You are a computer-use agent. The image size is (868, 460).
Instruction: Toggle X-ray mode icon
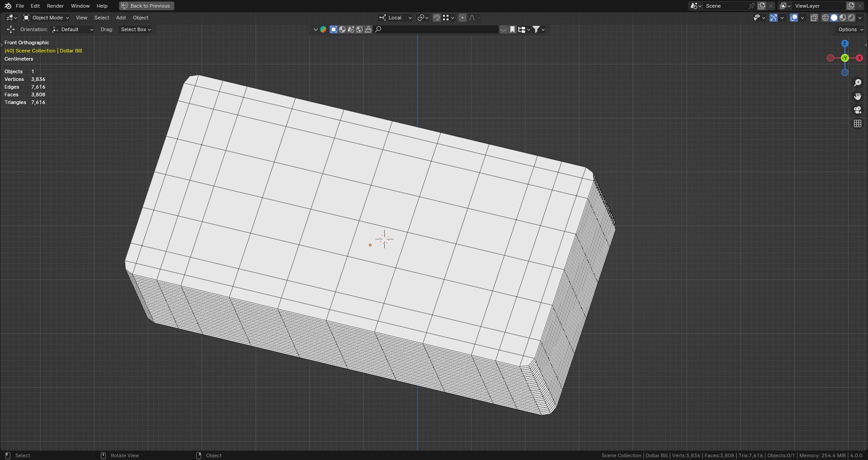[814, 18]
